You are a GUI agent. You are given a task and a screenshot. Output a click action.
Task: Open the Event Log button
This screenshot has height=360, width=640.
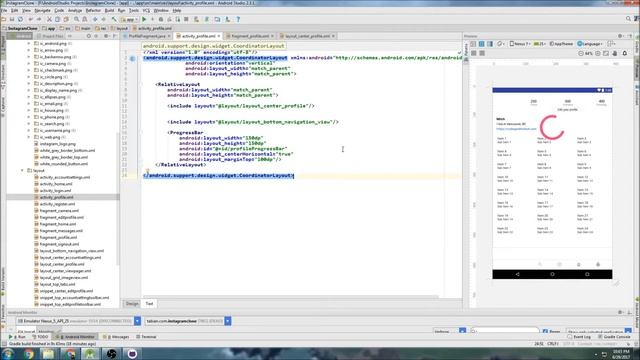click(579, 337)
